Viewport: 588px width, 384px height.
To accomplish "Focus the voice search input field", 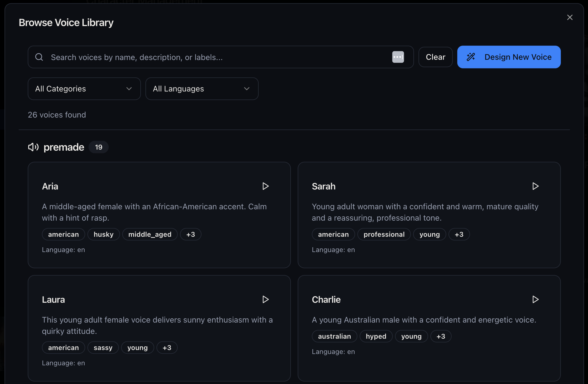I will point(215,57).
